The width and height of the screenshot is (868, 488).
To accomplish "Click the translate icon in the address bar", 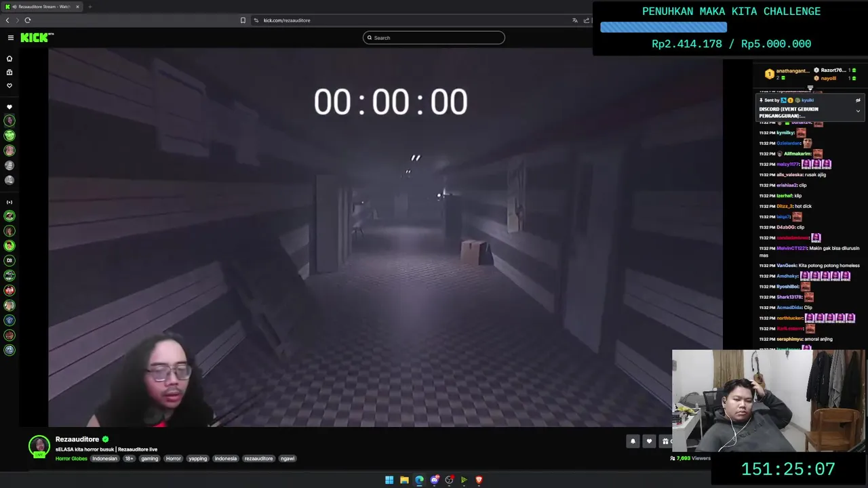I will (575, 20).
